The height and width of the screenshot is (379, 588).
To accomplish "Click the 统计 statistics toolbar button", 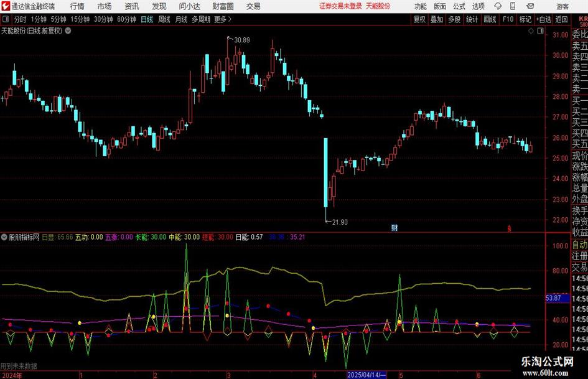I will click(472, 19).
